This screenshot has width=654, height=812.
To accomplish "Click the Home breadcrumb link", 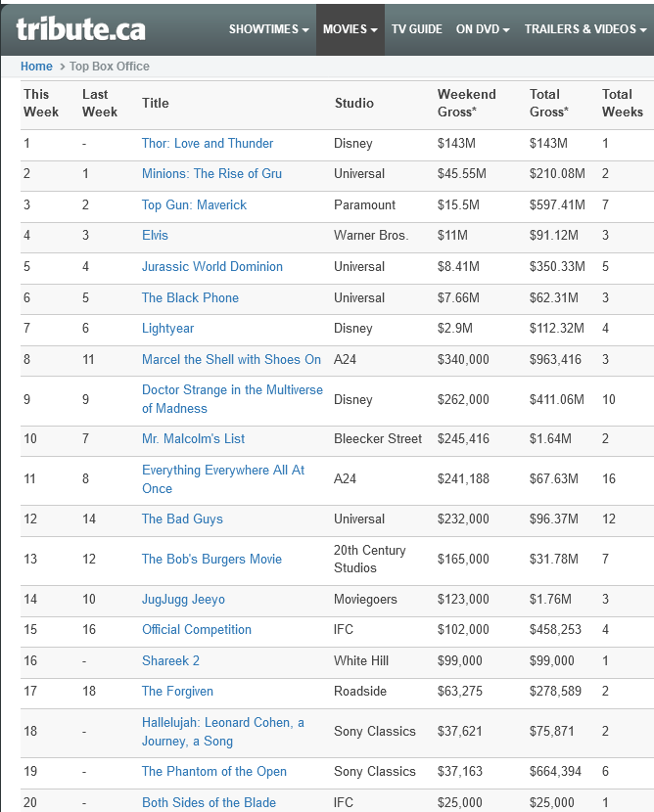I will pos(36,67).
